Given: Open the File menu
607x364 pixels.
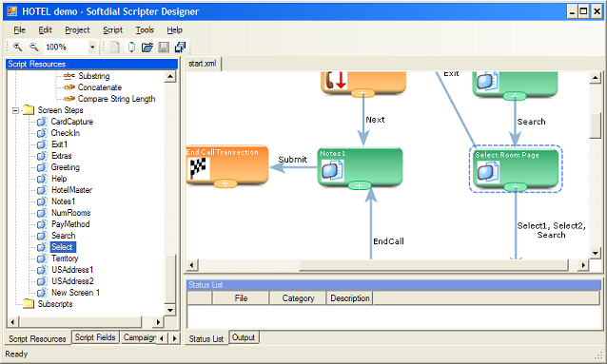Looking at the screenshot, I should 19,29.
